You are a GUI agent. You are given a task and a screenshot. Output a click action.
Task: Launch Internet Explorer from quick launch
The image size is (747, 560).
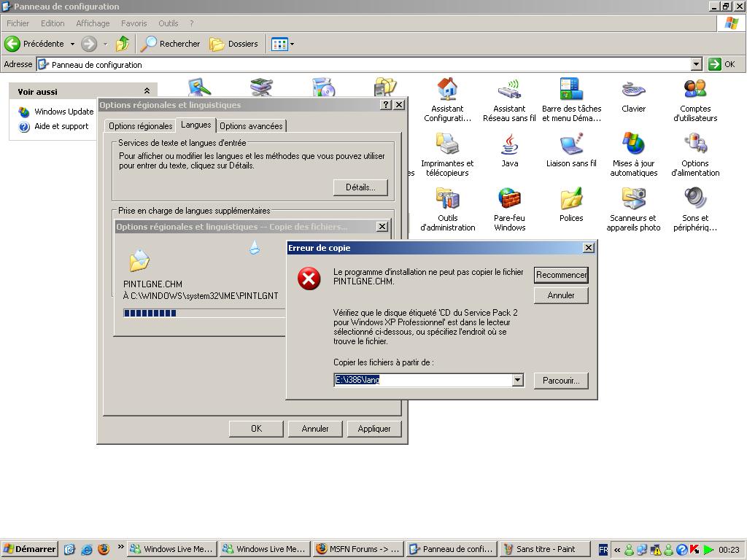[x=87, y=549]
